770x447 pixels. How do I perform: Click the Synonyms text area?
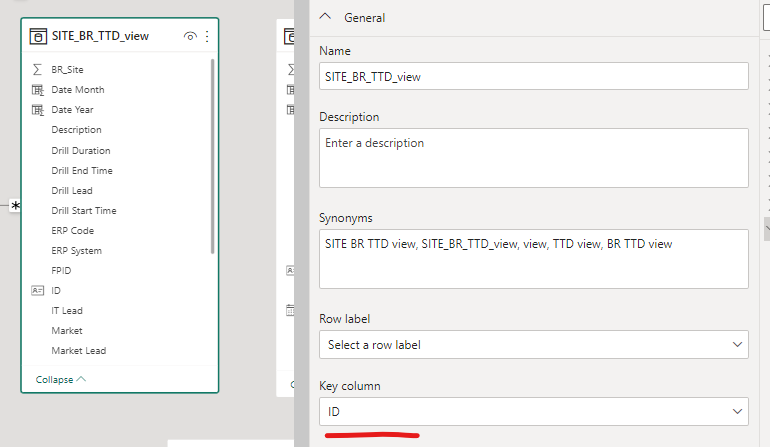click(534, 259)
